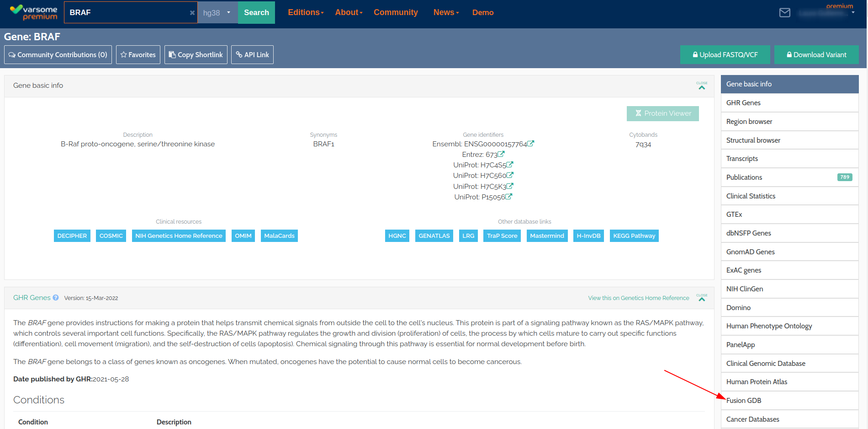Jump to Fusion GDB in sidebar
Image resolution: width=868 pixels, height=429 pixels.
point(744,401)
